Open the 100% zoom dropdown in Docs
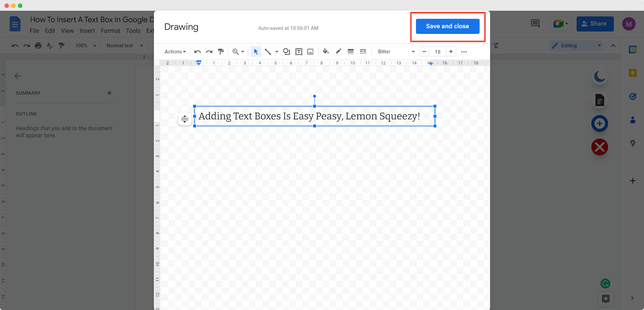This screenshot has width=644, height=310. coord(86,45)
